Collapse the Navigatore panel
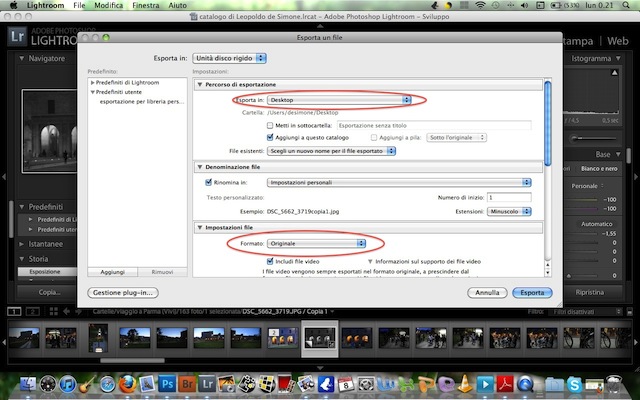The height and width of the screenshot is (400, 640). point(22,58)
